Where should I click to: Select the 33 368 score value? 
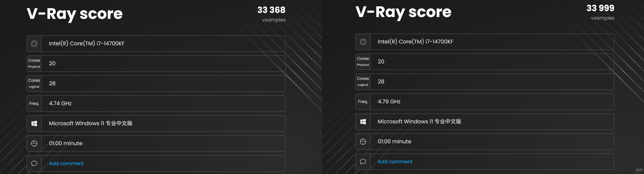[271, 10]
